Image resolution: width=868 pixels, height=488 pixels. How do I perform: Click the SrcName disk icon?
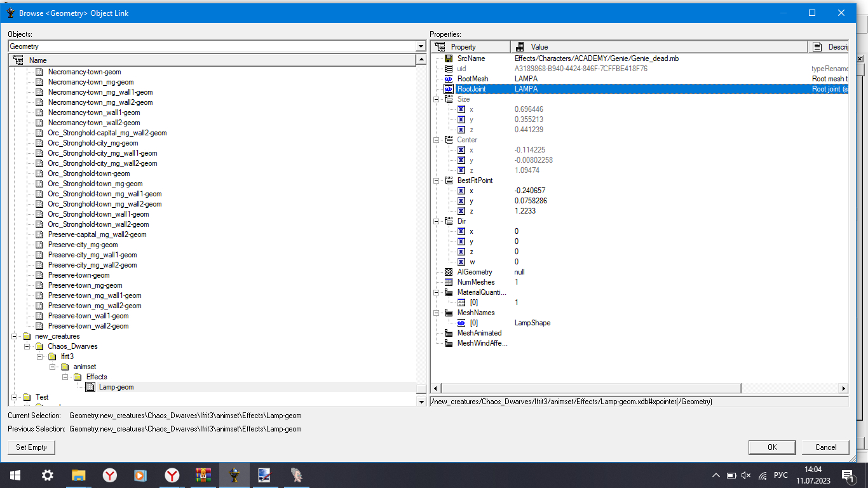pos(449,58)
